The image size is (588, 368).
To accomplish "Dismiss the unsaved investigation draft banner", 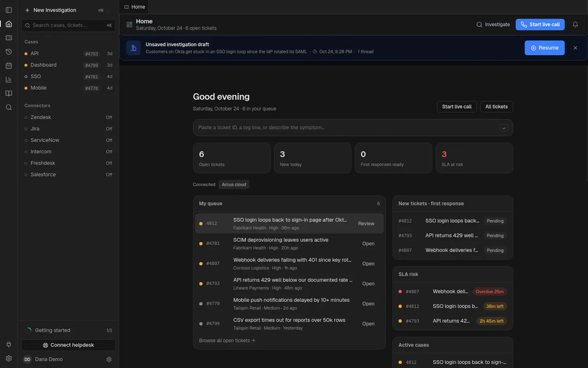I will pos(575,48).
